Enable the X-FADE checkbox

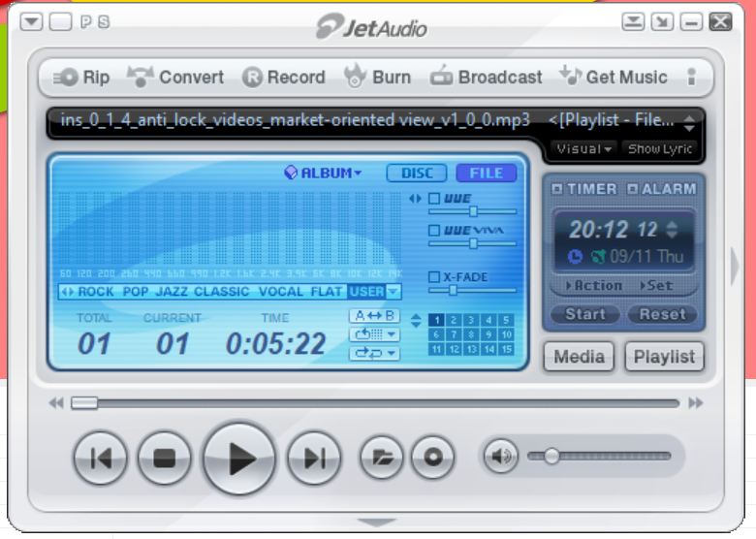point(434,276)
